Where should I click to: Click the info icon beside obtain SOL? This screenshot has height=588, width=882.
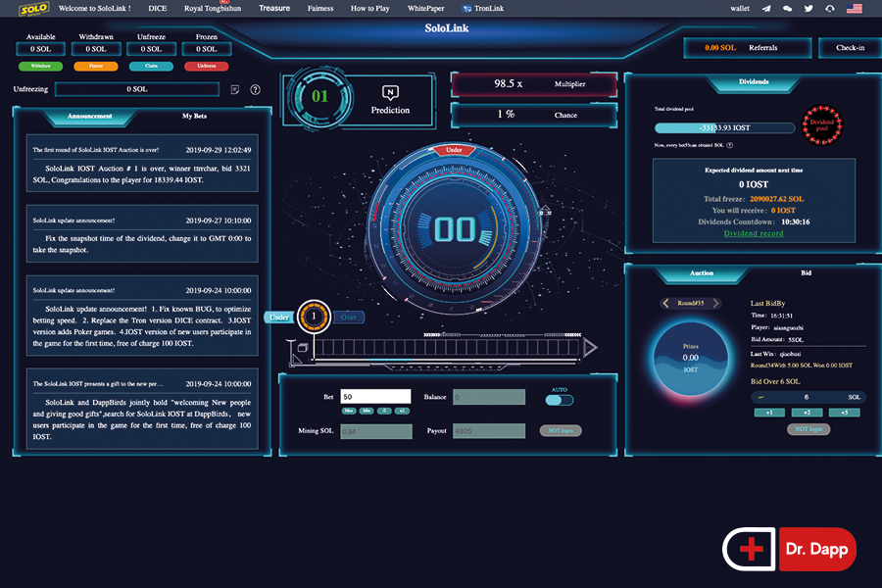729,145
